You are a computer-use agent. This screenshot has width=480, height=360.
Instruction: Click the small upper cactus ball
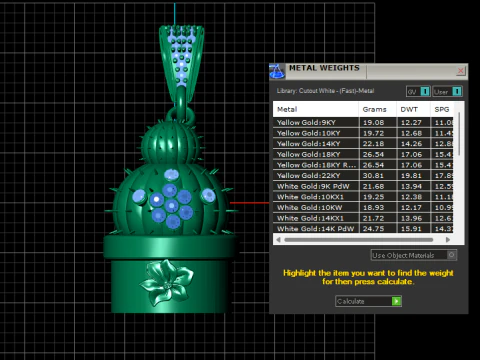[171, 143]
